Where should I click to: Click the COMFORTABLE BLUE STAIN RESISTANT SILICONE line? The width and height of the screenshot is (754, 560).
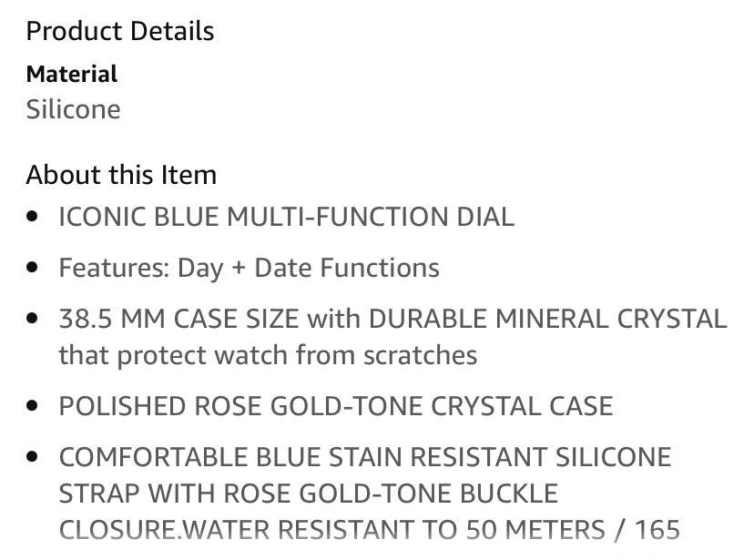coord(365,457)
